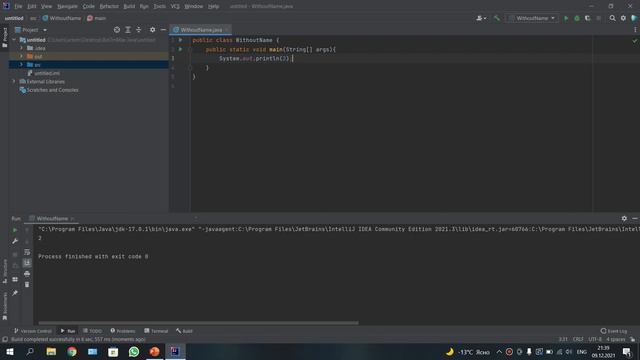Click run gutter arrow beside main method
The width and height of the screenshot is (640, 360).
pos(180,49)
